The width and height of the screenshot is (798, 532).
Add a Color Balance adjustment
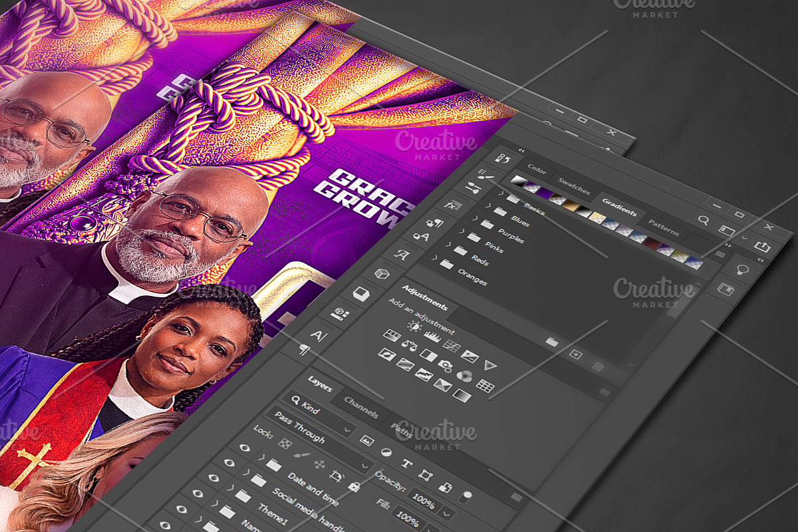point(410,346)
